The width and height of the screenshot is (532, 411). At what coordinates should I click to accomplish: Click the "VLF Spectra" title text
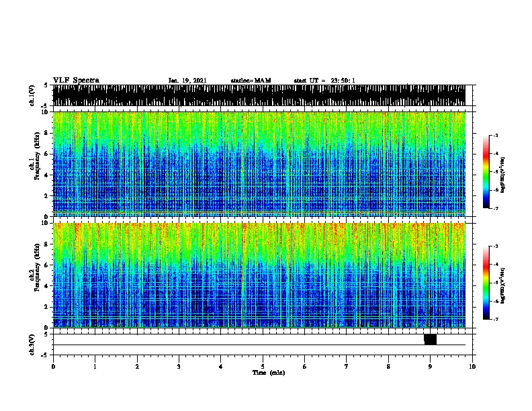click(76, 81)
